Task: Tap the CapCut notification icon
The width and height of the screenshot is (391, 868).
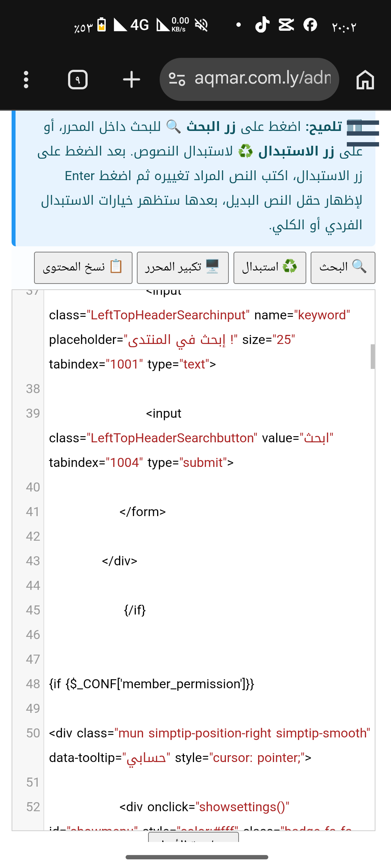Action: (x=286, y=25)
